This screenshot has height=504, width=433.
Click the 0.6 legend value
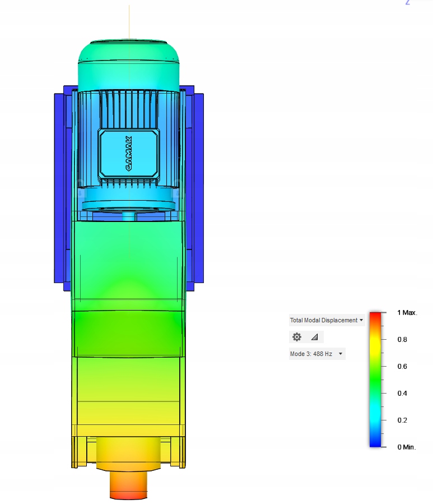click(402, 367)
